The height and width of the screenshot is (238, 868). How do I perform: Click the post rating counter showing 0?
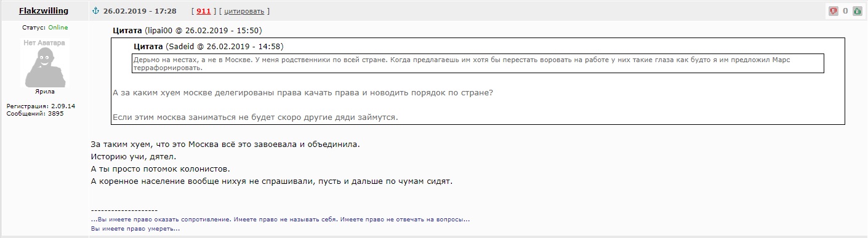[845, 11]
